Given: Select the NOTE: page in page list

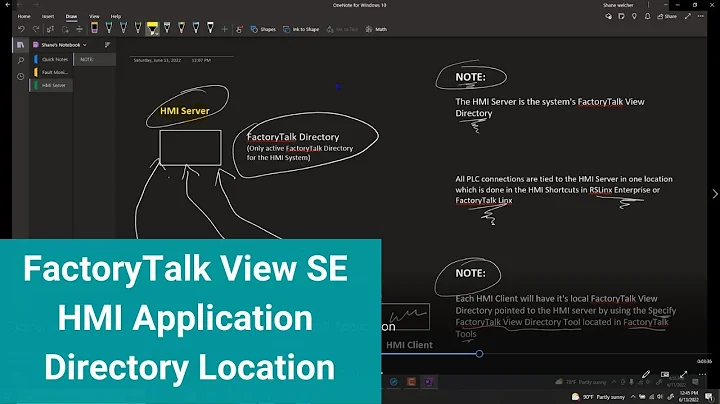Looking at the screenshot, I should click(x=95, y=59).
